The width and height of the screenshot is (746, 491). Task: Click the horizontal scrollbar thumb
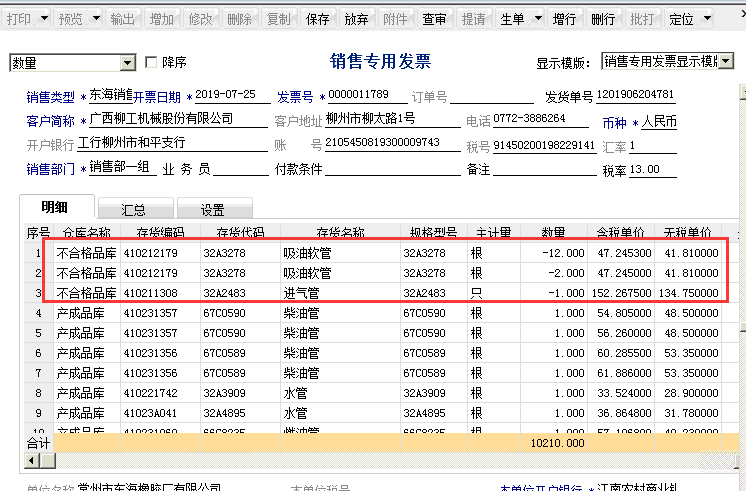[48, 461]
